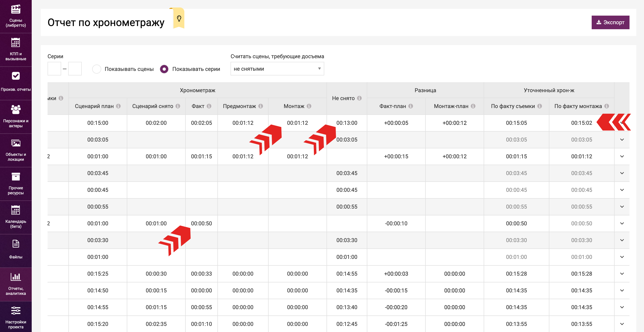Open Персонажи и актеры sidebar icon
The image size is (644, 332).
[16, 110]
